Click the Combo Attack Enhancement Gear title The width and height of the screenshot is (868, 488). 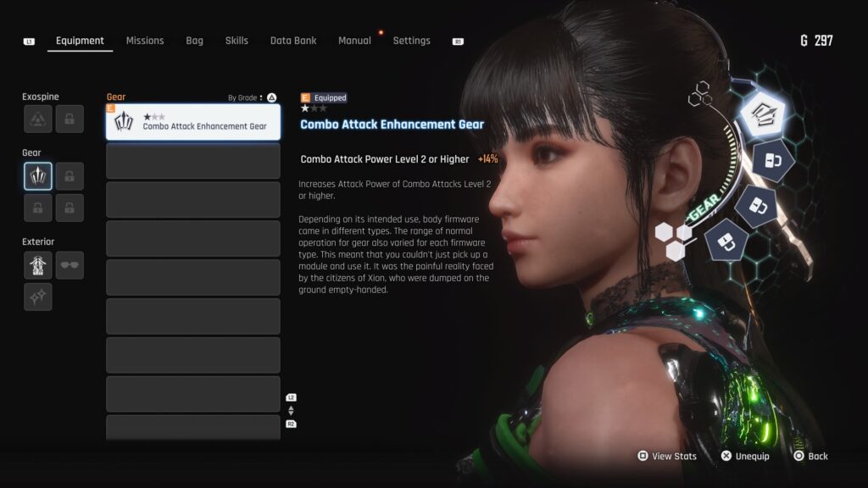[392, 125]
